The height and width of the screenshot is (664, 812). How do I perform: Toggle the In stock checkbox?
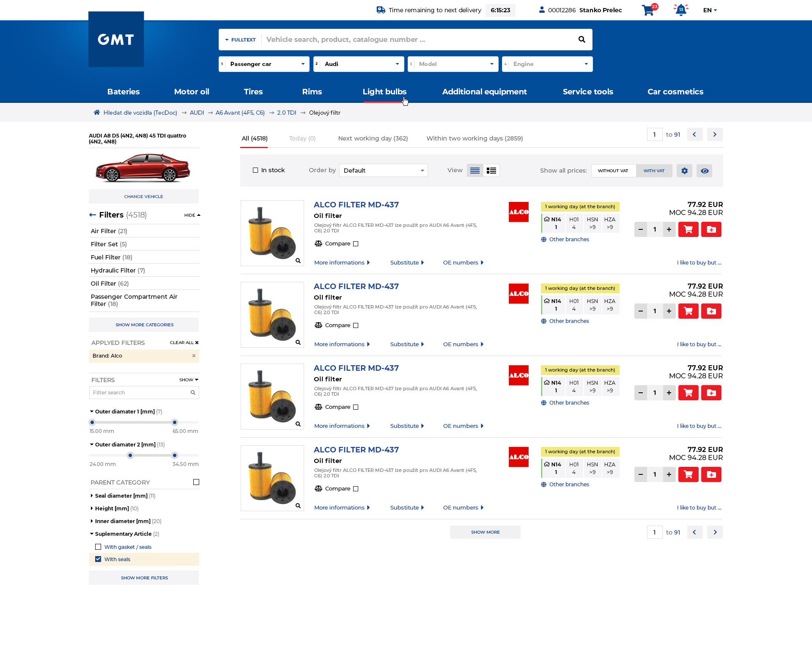coord(255,170)
